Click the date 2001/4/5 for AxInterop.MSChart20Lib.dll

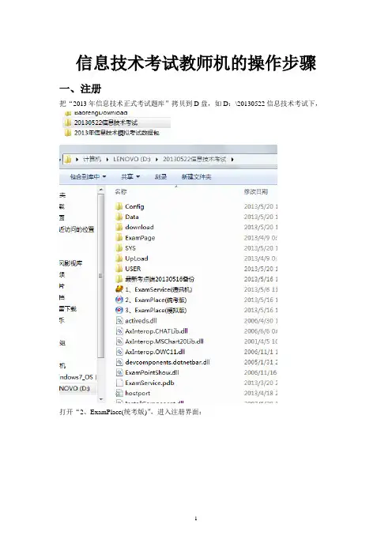tap(260, 342)
